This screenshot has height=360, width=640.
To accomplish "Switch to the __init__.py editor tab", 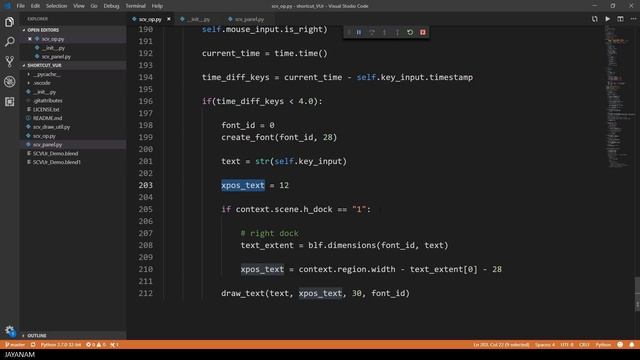I will (x=198, y=19).
